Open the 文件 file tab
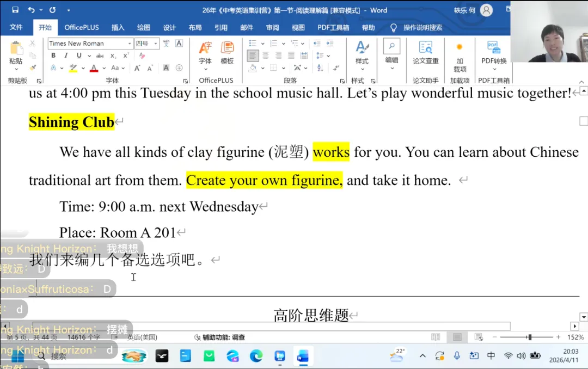 (16, 27)
